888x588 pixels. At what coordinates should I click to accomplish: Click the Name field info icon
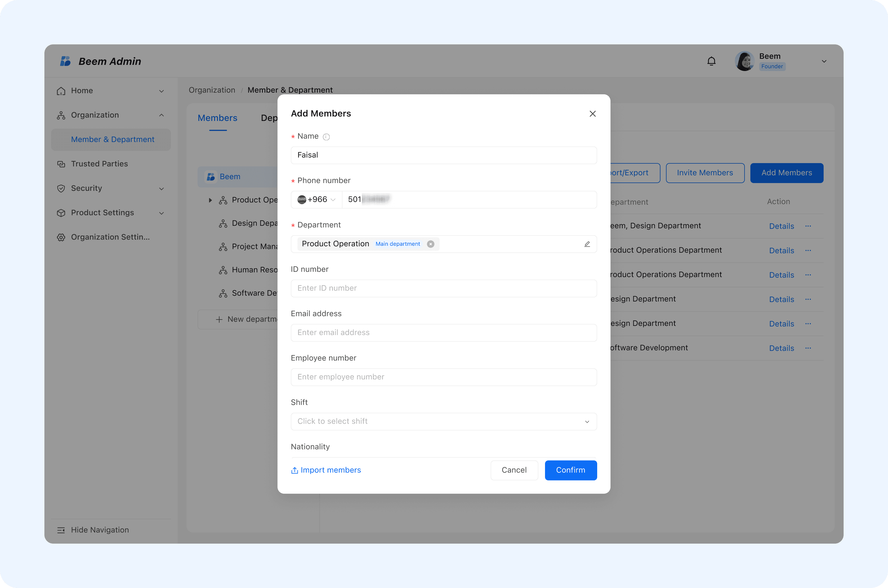coord(326,137)
